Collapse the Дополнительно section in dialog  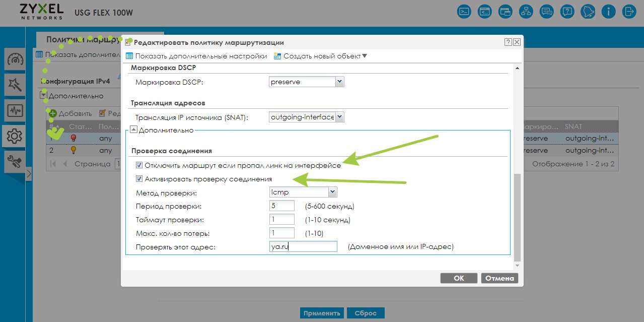pos(134,130)
